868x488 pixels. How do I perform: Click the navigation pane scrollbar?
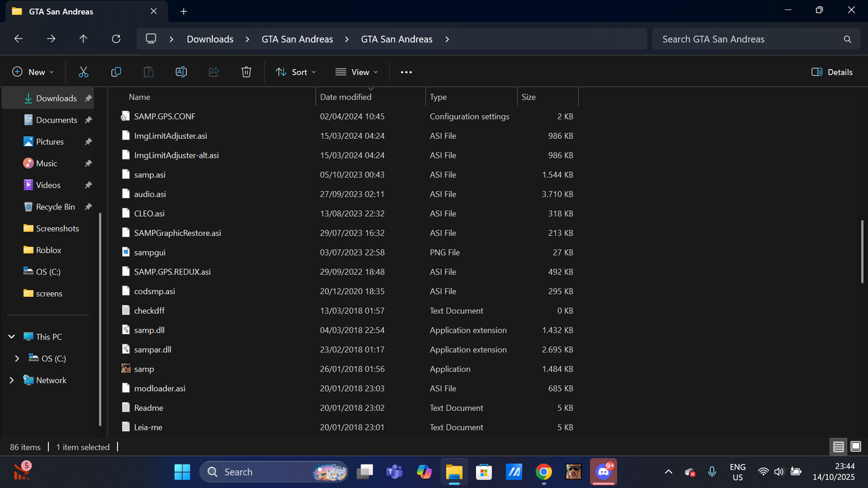(x=100, y=320)
